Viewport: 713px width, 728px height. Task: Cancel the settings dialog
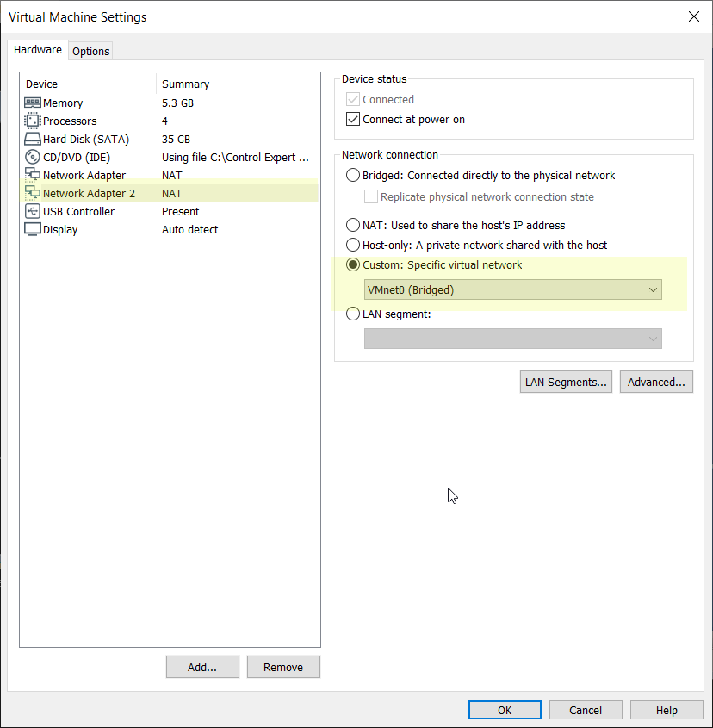tap(586, 710)
